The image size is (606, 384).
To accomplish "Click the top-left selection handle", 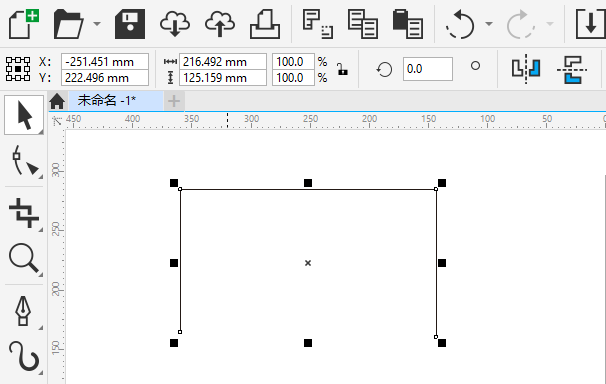I will pos(174,183).
